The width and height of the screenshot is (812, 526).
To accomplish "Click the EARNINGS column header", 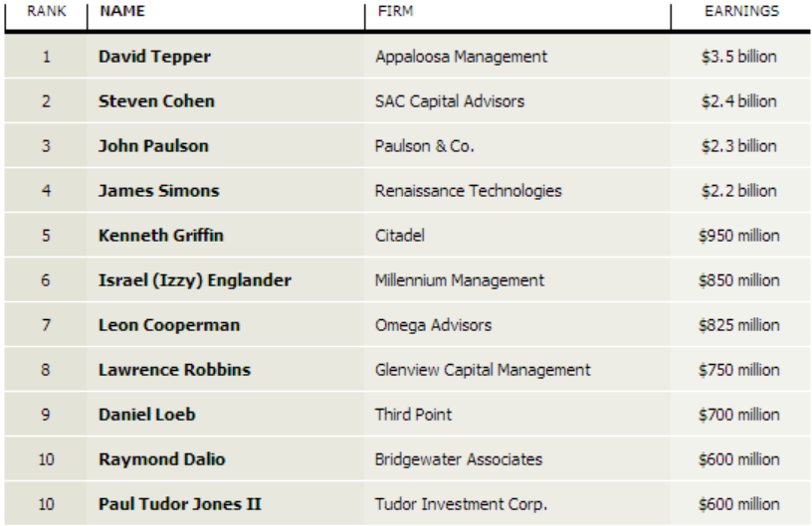I will (741, 11).
